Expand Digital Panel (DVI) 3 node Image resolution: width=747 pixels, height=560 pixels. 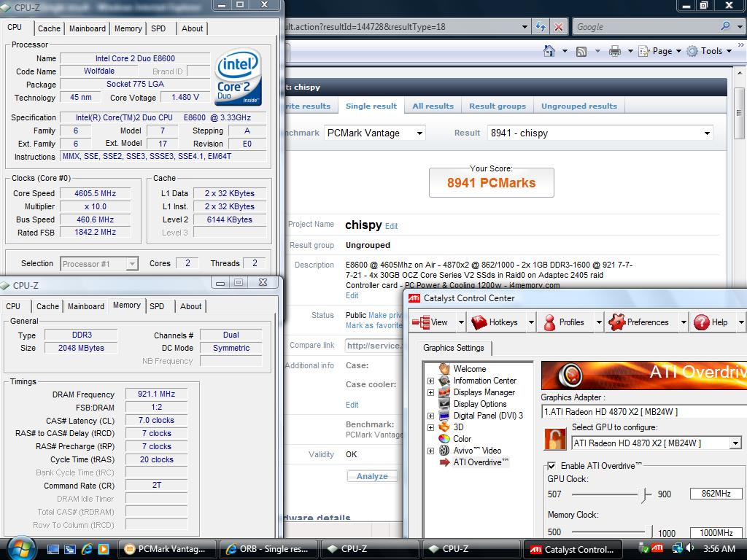[430, 416]
